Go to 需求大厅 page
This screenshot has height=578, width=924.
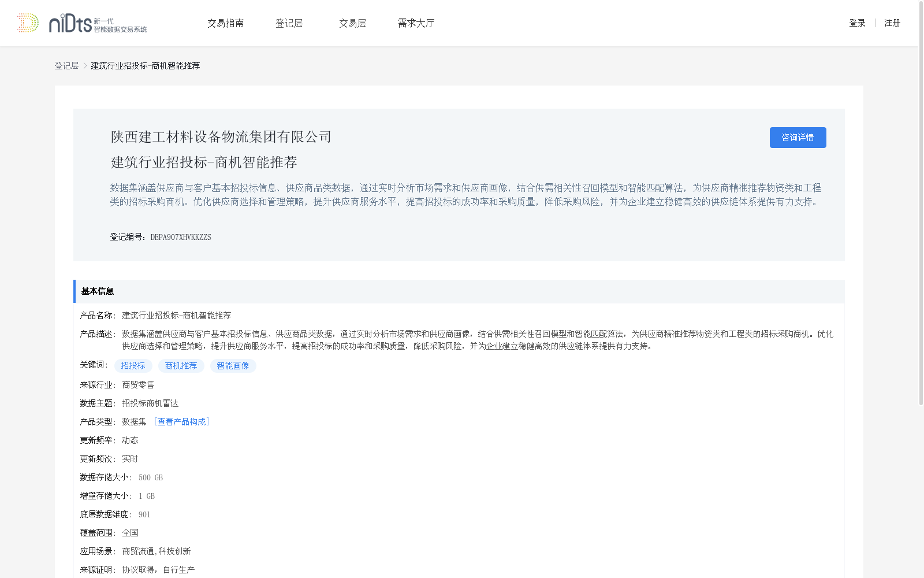tap(416, 23)
